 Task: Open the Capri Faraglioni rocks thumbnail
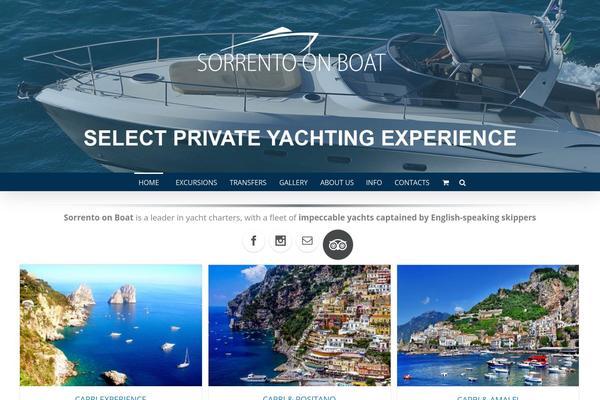tap(111, 325)
